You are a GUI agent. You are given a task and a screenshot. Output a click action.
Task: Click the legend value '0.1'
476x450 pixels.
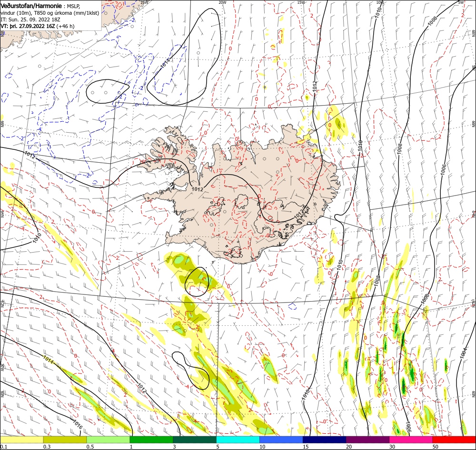[x=4, y=447]
